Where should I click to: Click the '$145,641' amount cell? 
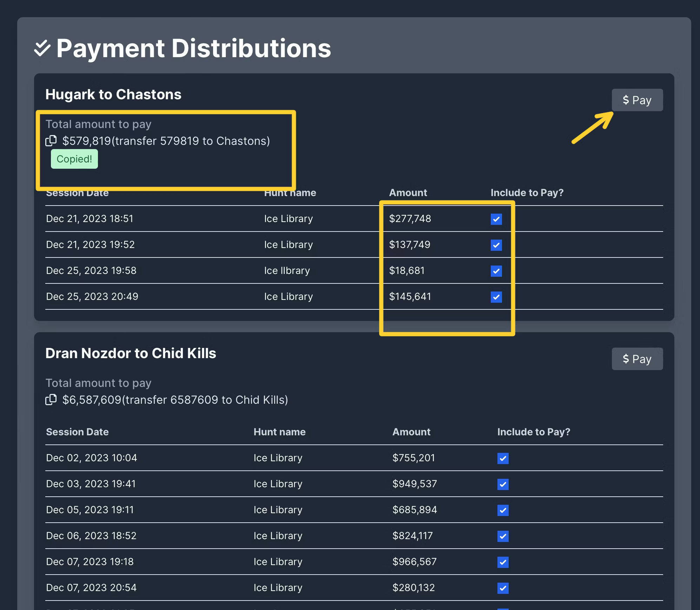click(x=410, y=296)
